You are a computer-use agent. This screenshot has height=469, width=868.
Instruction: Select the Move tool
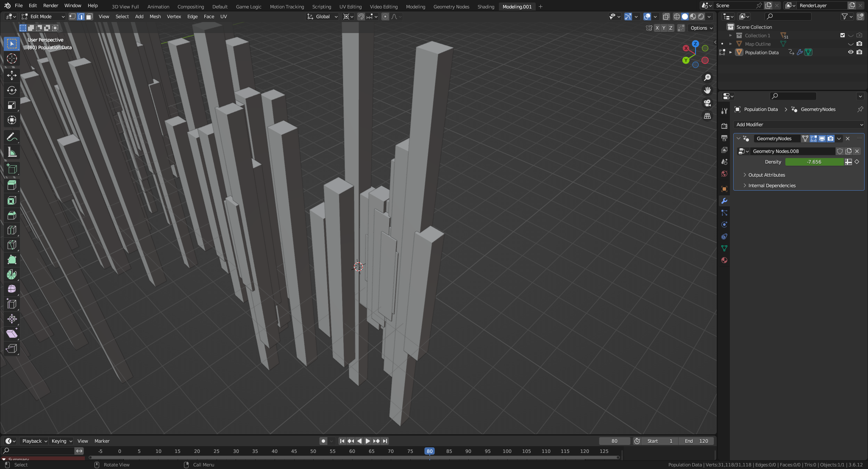(x=12, y=75)
